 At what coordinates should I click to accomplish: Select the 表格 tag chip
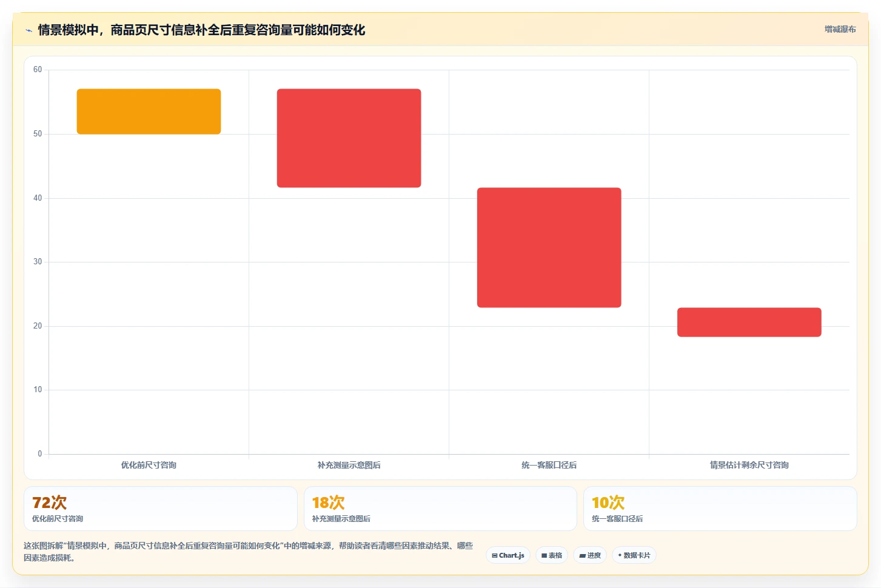pyautogui.click(x=552, y=555)
